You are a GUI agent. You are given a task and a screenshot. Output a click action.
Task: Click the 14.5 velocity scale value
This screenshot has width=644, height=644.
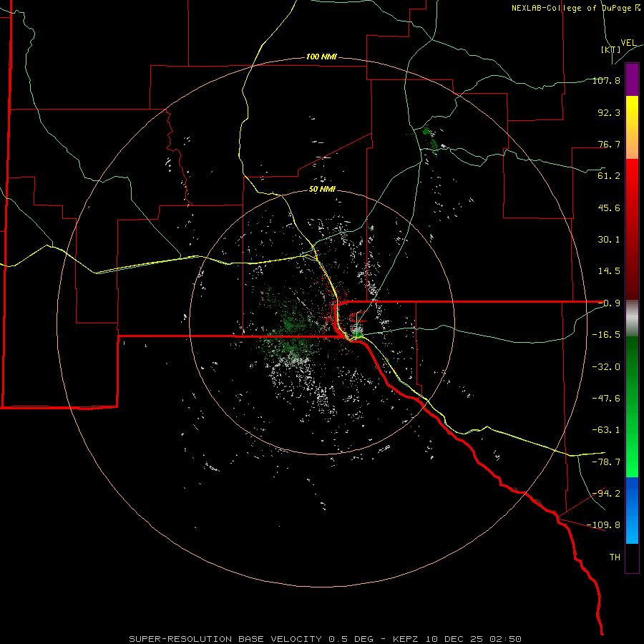(x=609, y=271)
